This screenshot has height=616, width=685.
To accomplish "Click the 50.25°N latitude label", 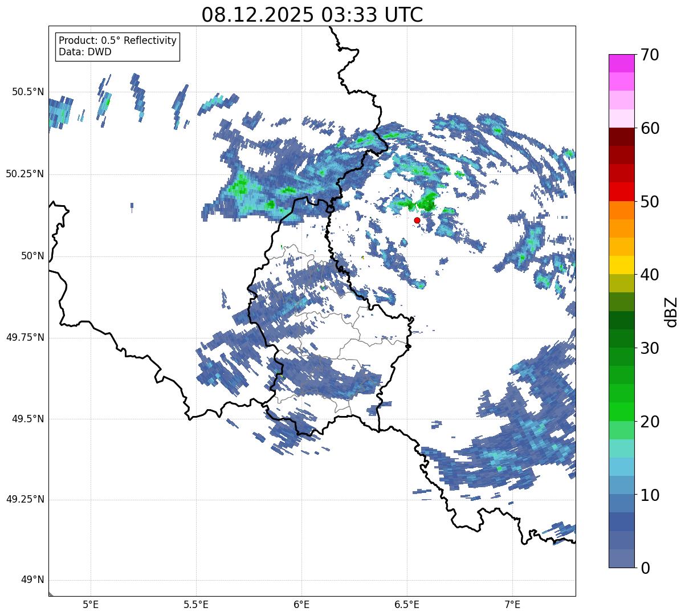I will (x=25, y=174).
